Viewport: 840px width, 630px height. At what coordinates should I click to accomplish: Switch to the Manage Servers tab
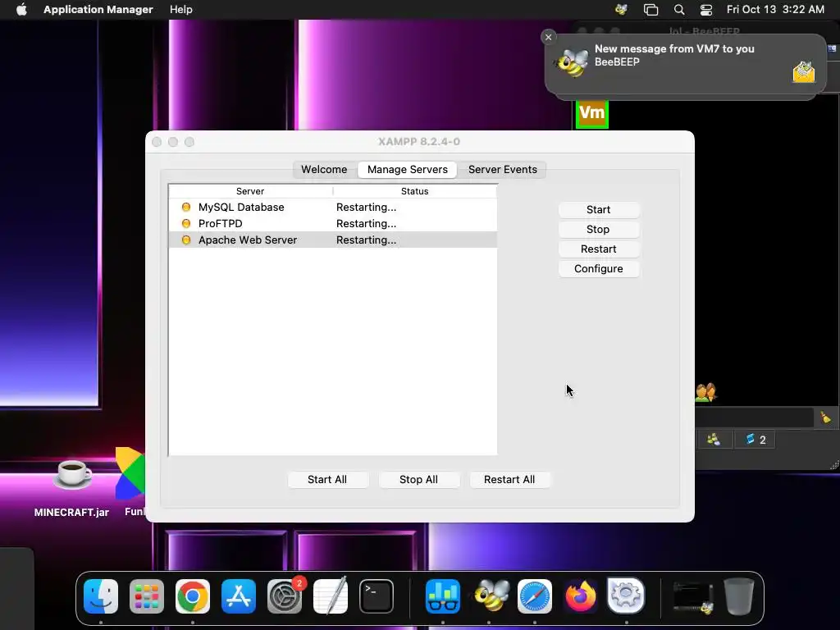click(x=407, y=169)
